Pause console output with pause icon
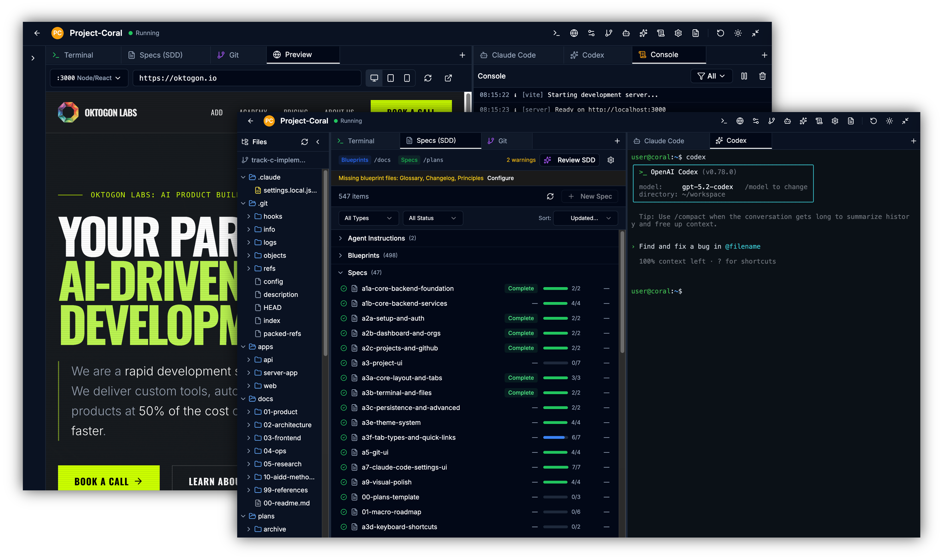The height and width of the screenshot is (560, 943). tap(744, 76)
